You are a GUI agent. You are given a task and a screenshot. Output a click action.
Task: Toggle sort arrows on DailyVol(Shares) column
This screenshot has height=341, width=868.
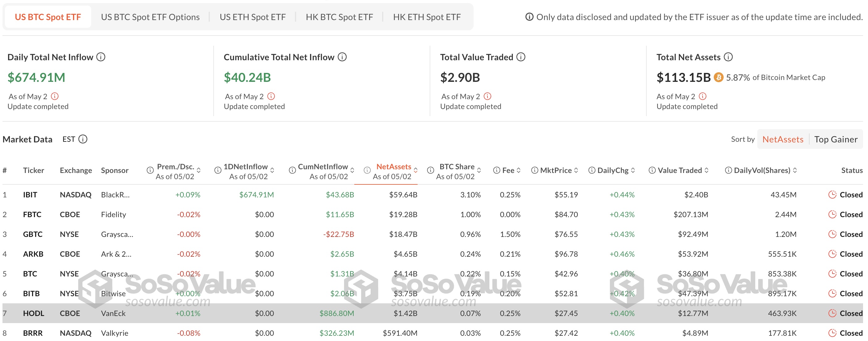coord(794,170)
